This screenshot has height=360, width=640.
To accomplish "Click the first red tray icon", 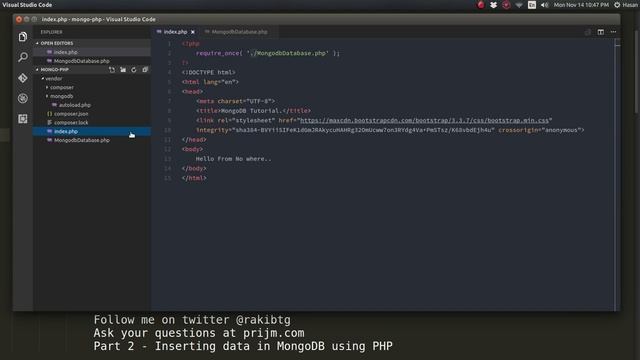I will click(x=481, y=5).
